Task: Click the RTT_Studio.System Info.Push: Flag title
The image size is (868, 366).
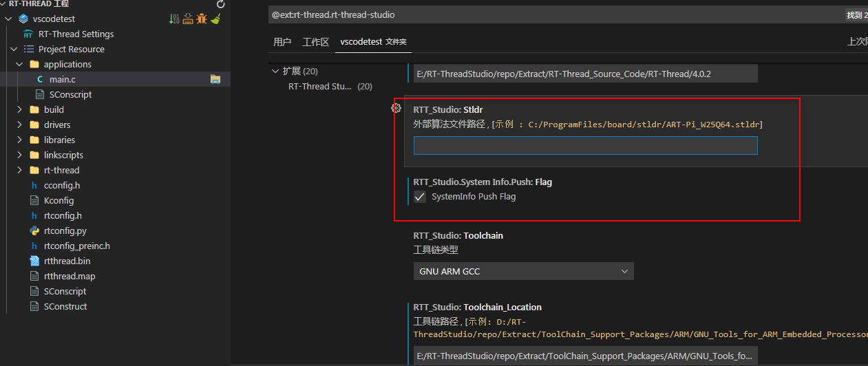Action: tap(483, 182)
